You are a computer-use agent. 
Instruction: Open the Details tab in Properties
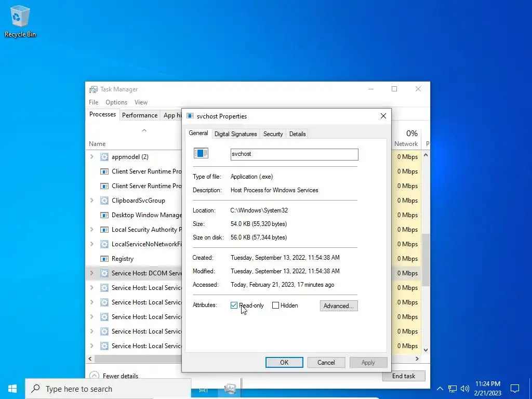[x=298, y=134]
